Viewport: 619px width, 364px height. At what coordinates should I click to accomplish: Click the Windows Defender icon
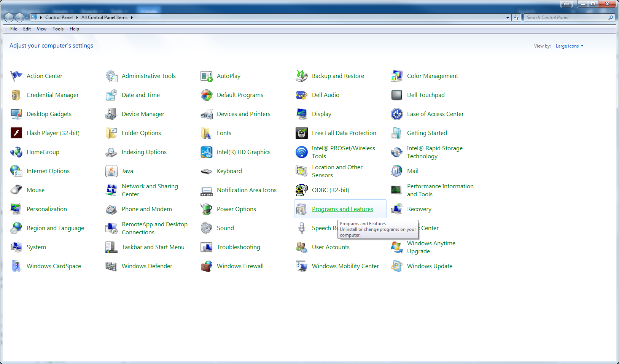(111, 266)
